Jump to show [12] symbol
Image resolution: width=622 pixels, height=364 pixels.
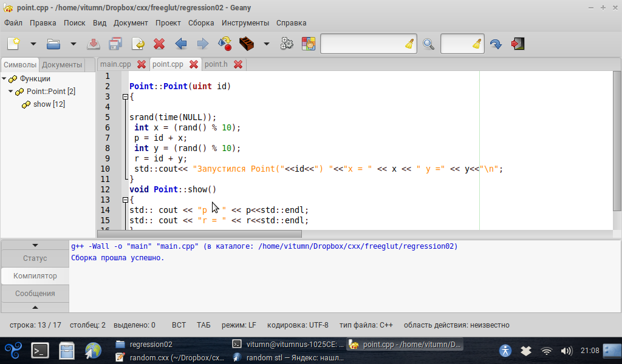(x=49, y=104)
